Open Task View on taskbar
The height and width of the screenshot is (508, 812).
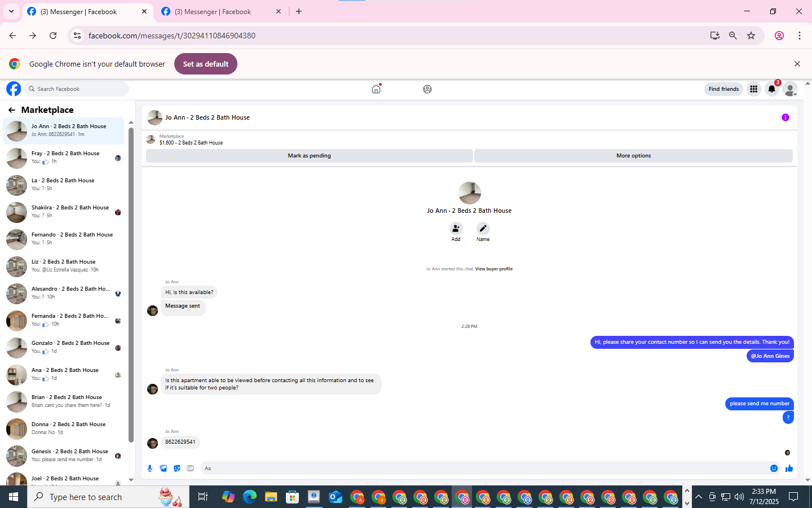click(203, 497)
